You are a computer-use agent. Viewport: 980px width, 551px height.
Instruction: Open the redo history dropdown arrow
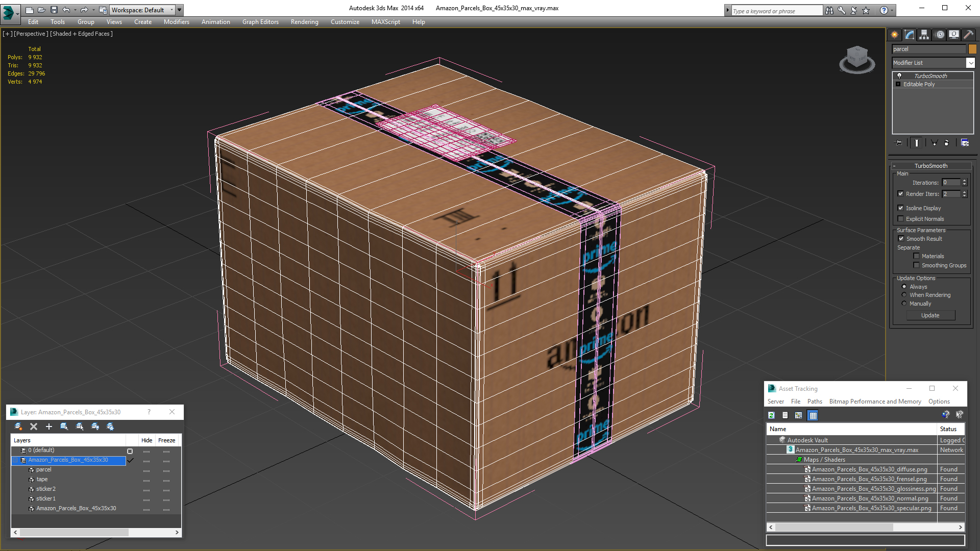(93, 10)
